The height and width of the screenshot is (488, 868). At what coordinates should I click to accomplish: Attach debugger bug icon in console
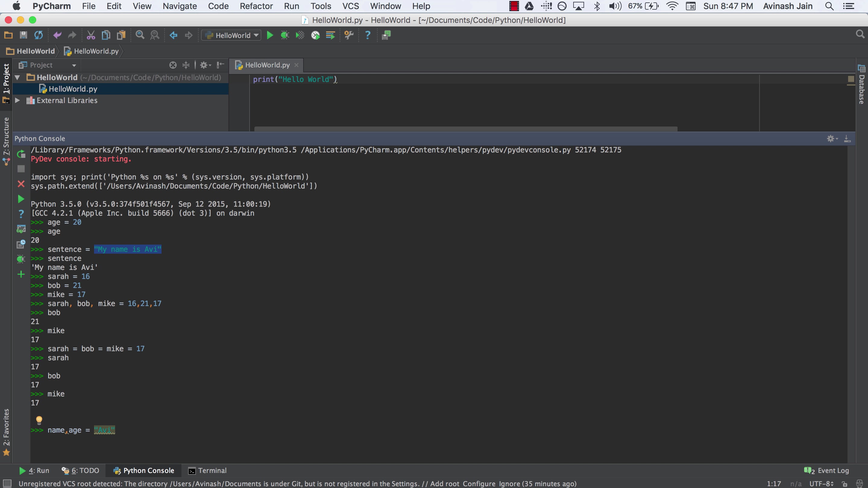point(21,259)
